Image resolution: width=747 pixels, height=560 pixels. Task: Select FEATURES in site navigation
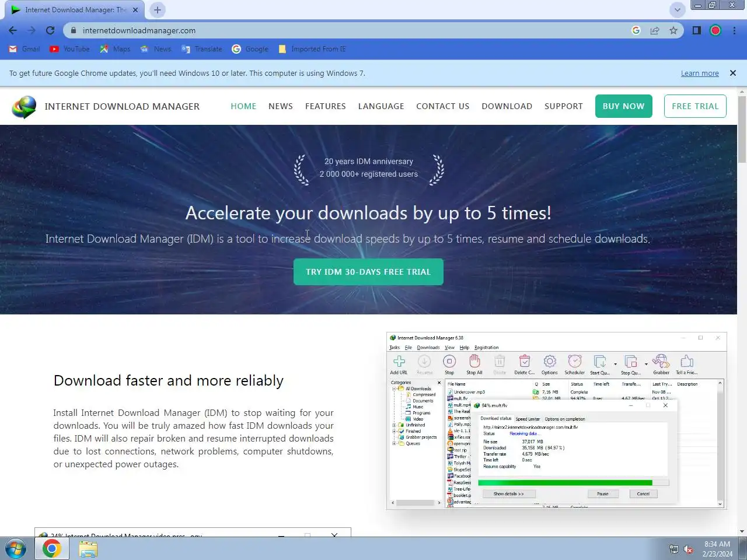(326, 106)
